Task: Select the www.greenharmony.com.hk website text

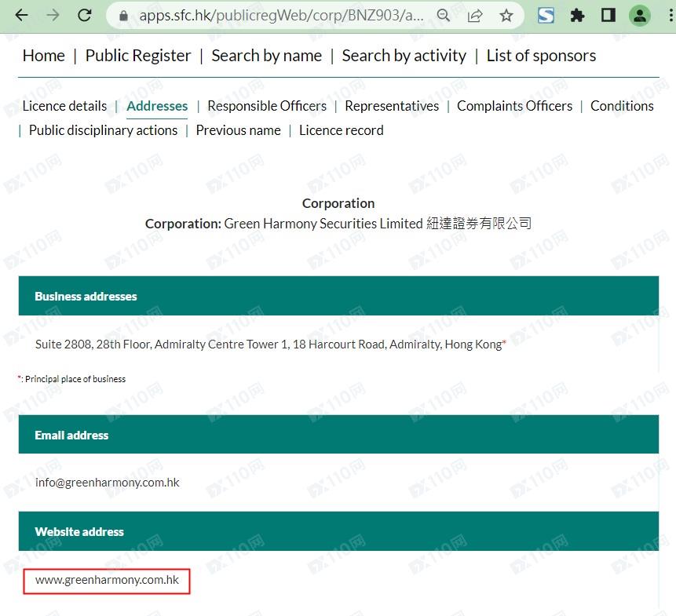Action: click(x=107, y=580)
